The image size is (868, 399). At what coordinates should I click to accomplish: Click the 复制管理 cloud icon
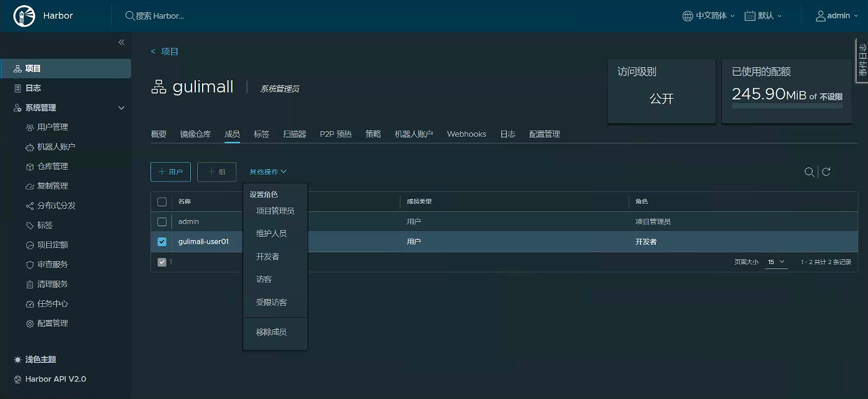pyautogui.click(x=30, y=186)
